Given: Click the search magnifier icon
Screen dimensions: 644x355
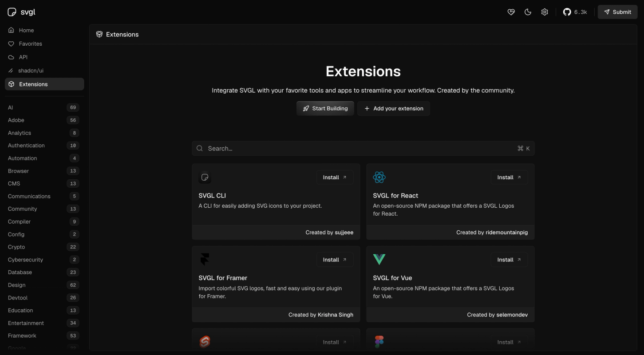Looking at the screenshot, I should [x=200, y=148].
